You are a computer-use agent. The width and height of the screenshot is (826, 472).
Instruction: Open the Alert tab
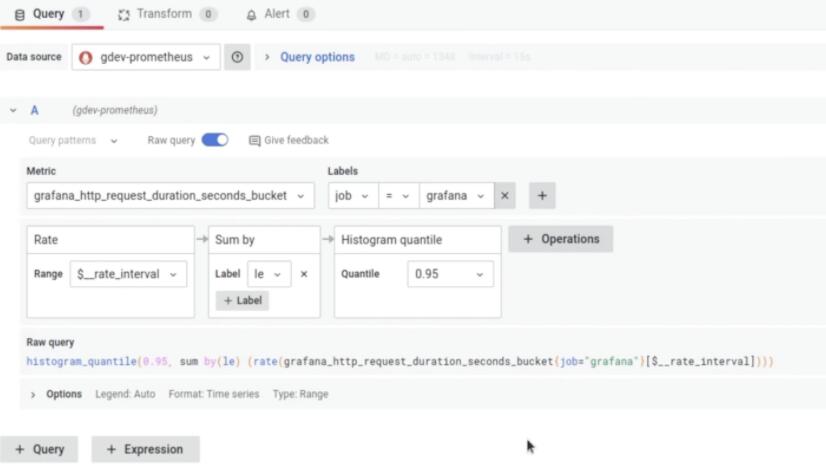tap(280, 14)
